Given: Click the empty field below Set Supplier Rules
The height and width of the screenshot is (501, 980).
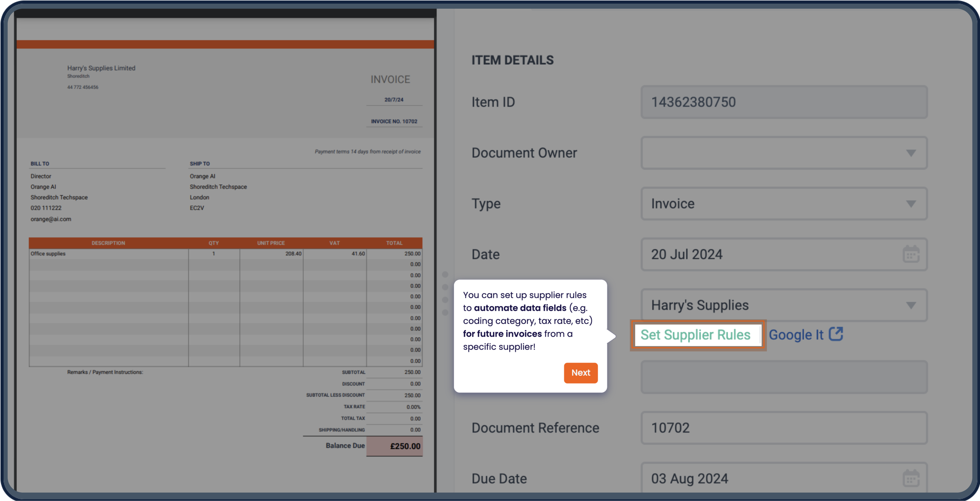Looking at the screenshot, I should point(784,377).
